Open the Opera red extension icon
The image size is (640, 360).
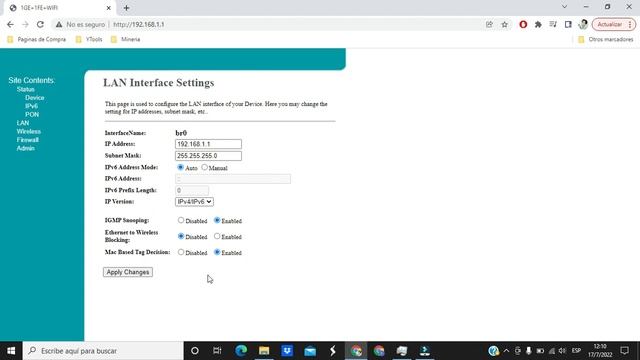click(523, 24)
